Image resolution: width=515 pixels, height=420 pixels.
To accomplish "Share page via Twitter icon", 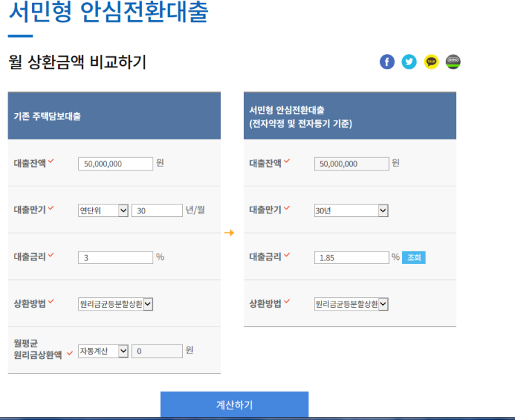I will pyautogui.click(x=409, y=62).
